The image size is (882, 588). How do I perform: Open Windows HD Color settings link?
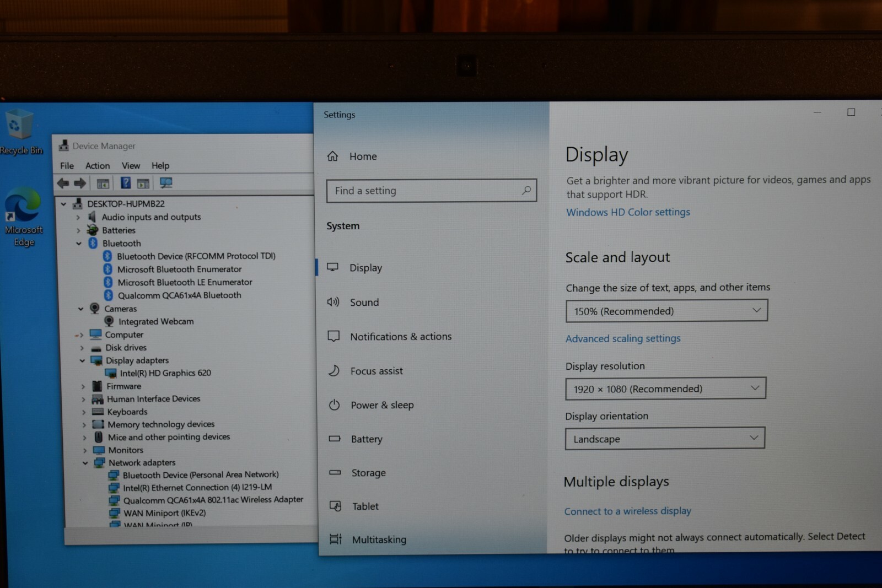coord(628,212)
